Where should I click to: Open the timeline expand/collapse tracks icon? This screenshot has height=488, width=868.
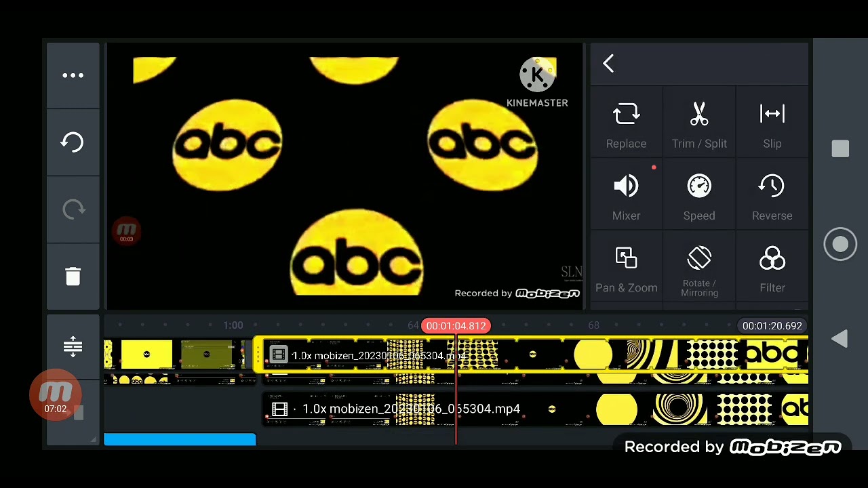click(x=73, y=346)
